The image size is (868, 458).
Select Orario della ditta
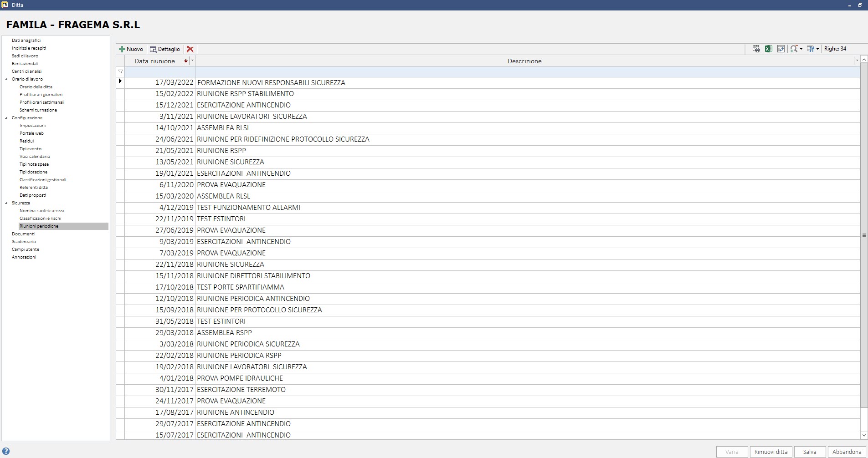[36, 87]
